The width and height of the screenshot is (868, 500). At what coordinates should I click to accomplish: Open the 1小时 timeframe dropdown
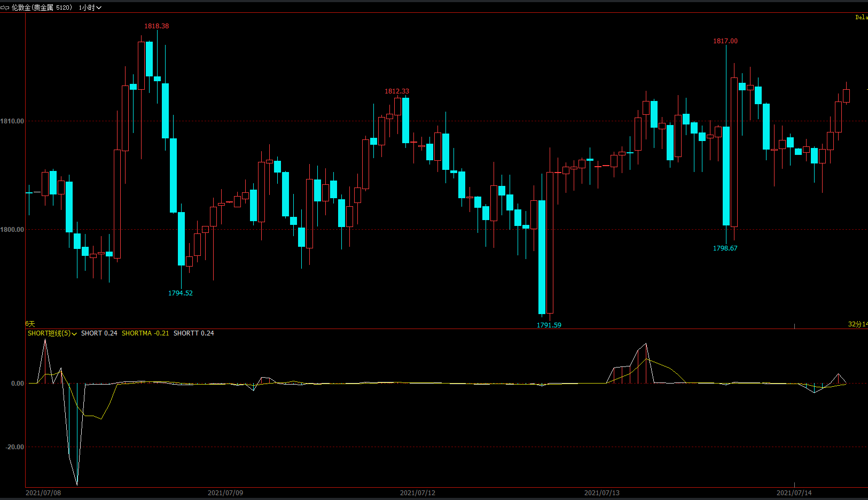[90, 7]
